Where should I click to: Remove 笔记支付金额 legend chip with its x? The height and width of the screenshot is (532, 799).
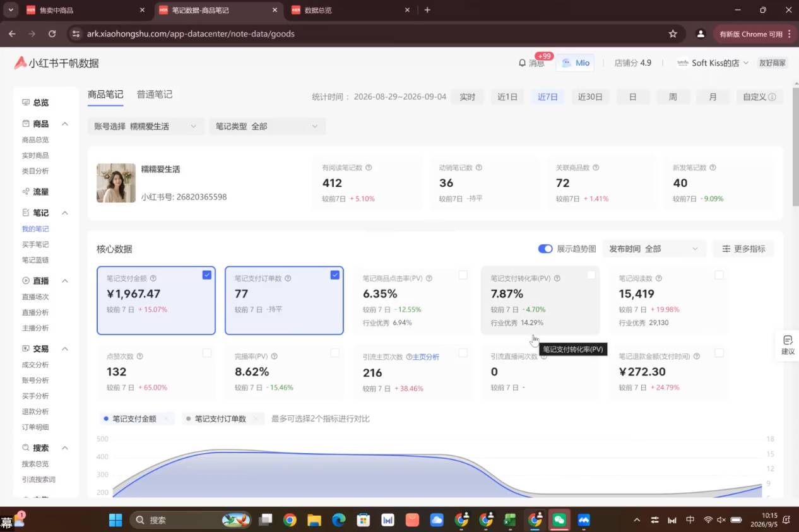tap(166, 418)
